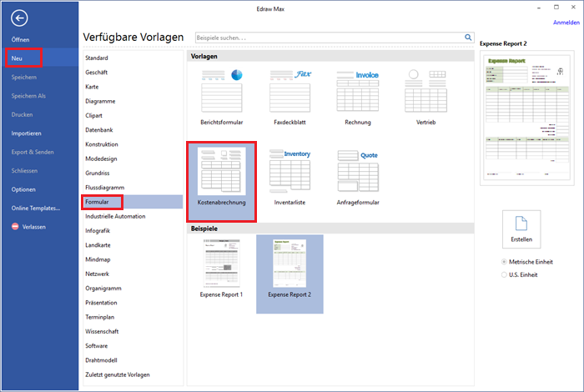Click the Anmelden link

tap(565, 23)
